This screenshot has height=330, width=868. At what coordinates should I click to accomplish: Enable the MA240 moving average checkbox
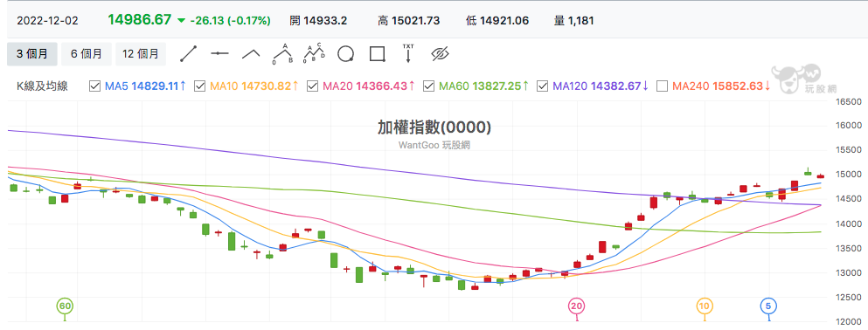click(x=662, y=86)
